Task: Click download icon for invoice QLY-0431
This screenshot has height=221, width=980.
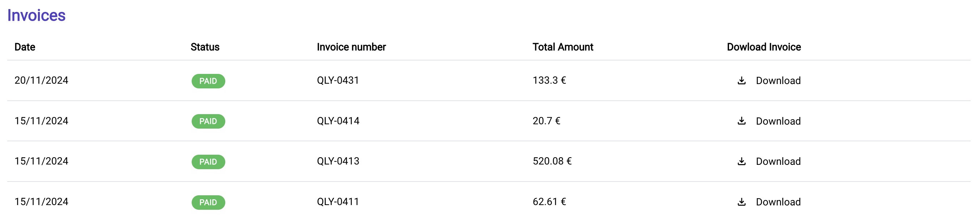Action: point(741,81)
